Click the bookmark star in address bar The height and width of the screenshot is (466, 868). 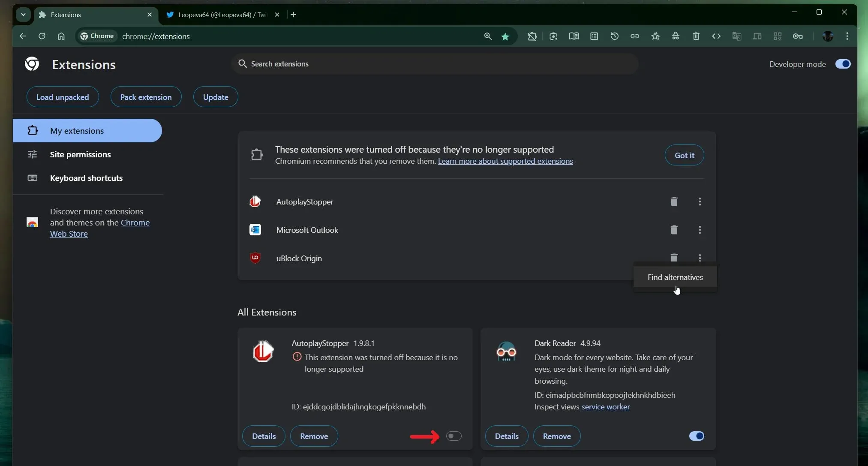coord(505,36)
